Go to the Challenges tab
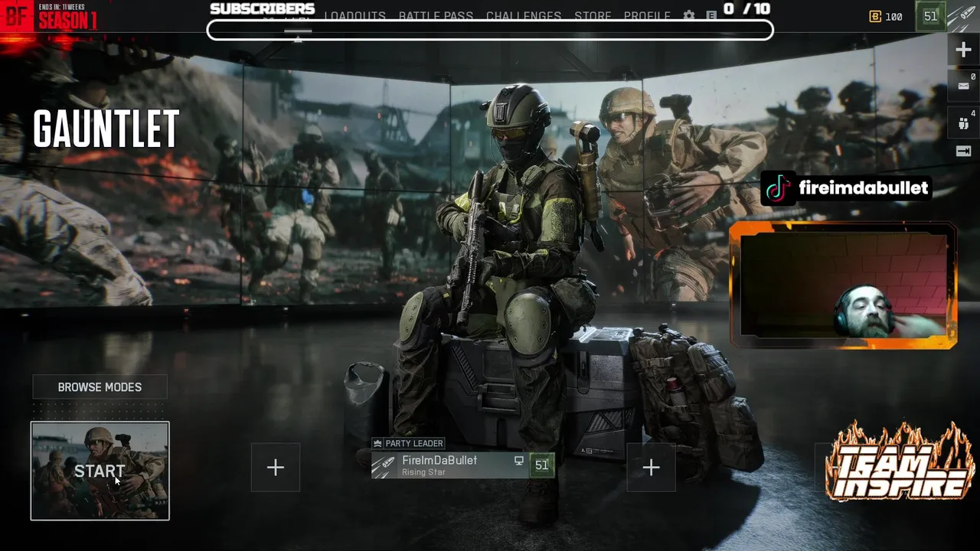Screen dimensions: 980x551 click(524, 15)
